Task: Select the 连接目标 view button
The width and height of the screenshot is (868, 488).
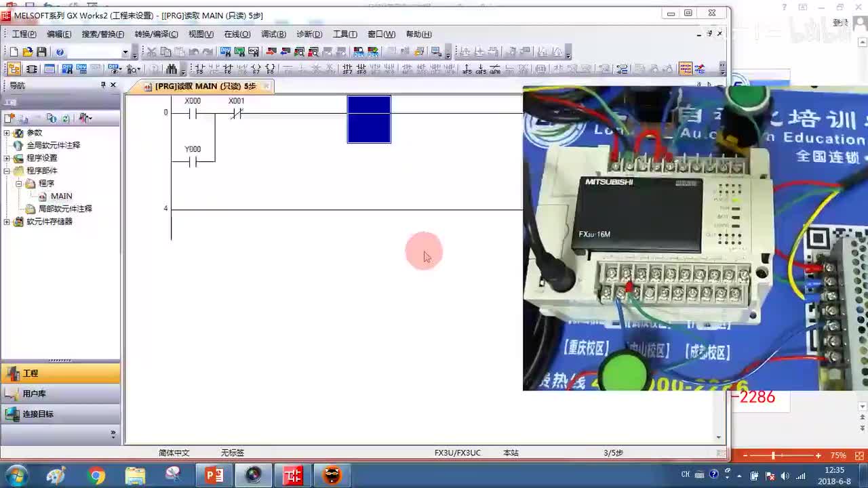Action: pyautogui.click(x=60, y=414)
